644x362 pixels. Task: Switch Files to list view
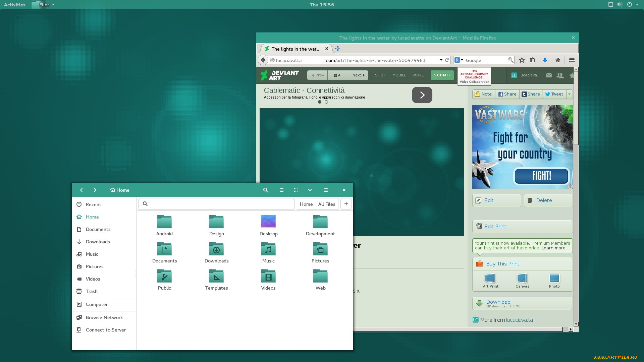[x=281, y=190]
